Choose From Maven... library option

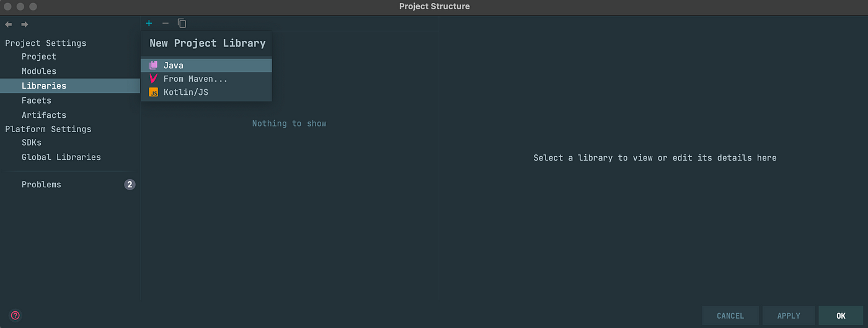point(195,79)
